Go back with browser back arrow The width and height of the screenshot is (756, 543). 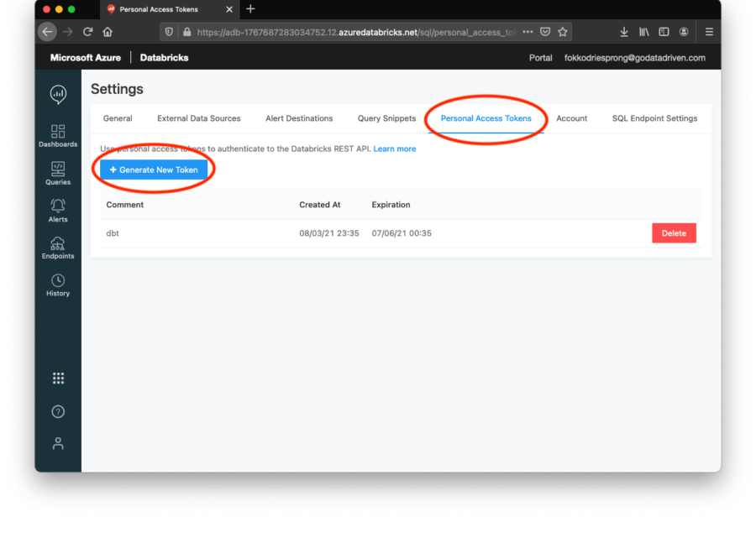47,32
